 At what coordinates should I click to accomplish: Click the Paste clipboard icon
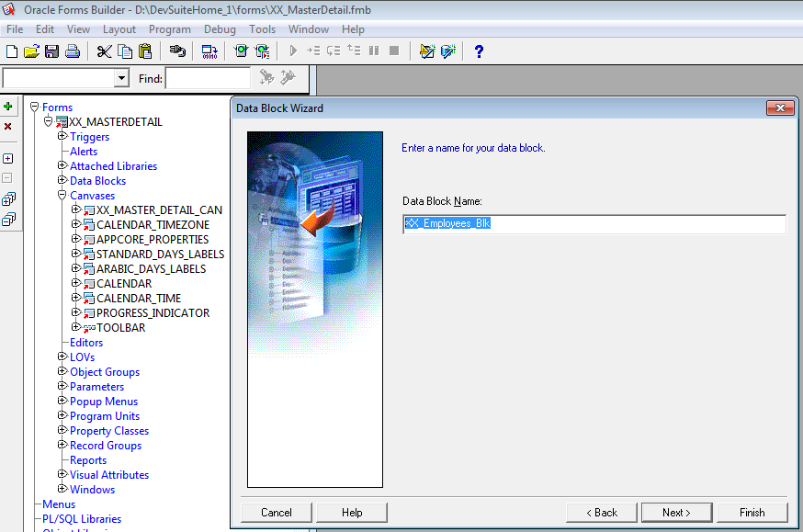coord(145,51)
